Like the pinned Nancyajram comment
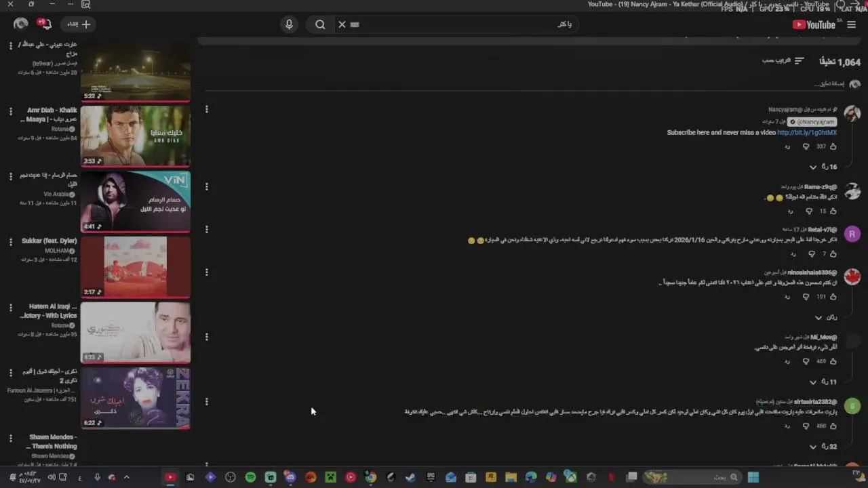Viewport: 868px width, 488px height. pyautogui.click(x=833, y=146)
